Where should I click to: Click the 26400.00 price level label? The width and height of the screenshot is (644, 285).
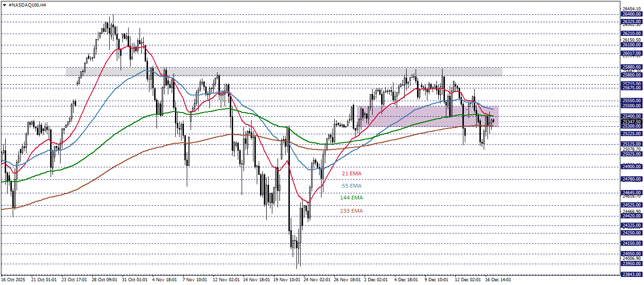click(633, 15)
